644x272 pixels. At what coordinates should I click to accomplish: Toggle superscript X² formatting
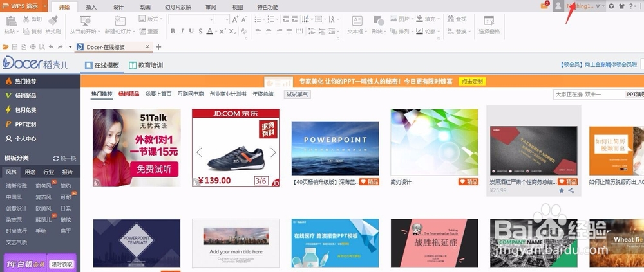222,31
